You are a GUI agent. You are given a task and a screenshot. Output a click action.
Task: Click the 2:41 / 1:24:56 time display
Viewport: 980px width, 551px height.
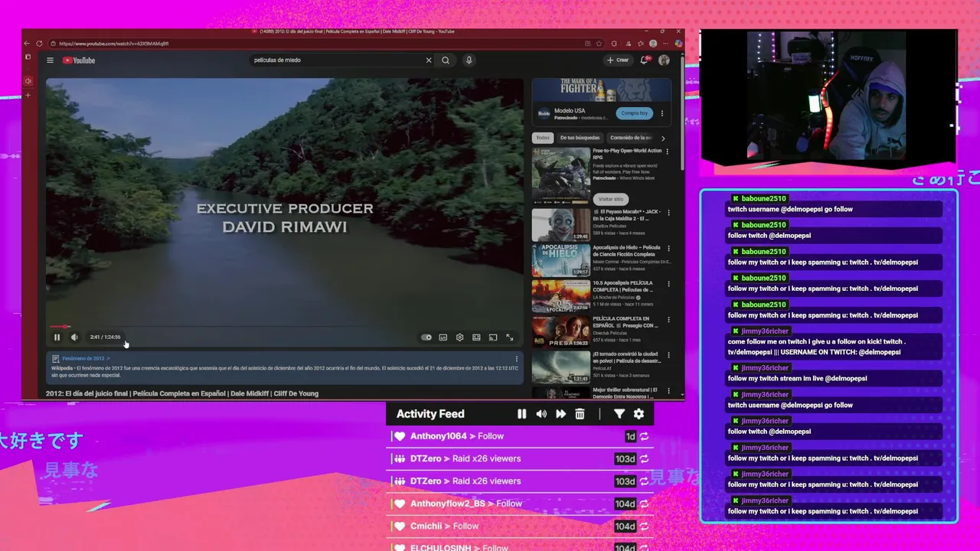point(105,337)
